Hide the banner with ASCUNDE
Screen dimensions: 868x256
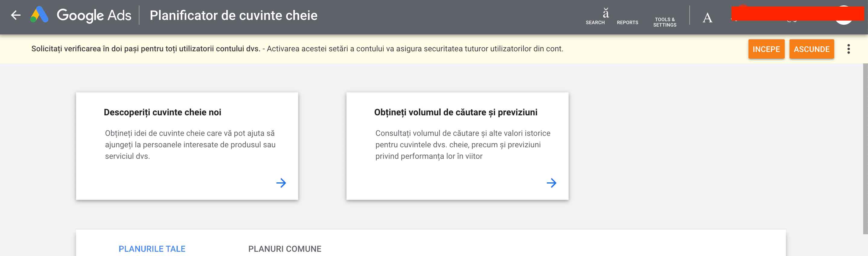click(x=812, y=49)
